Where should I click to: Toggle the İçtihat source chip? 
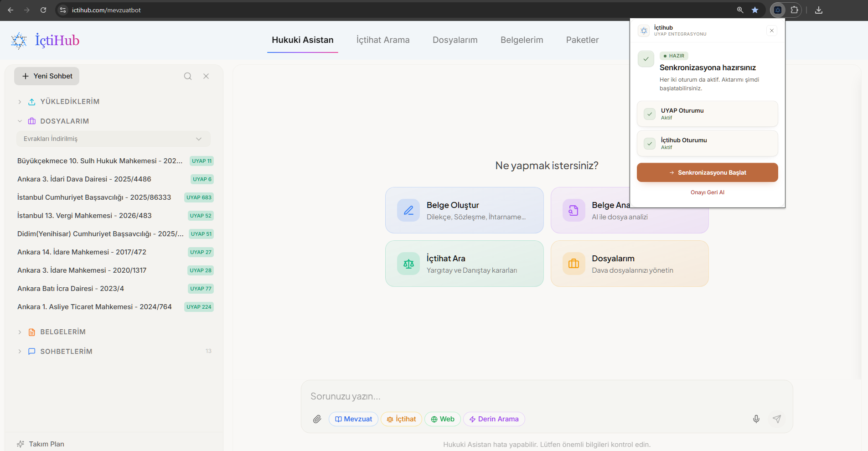coord(401,419)
